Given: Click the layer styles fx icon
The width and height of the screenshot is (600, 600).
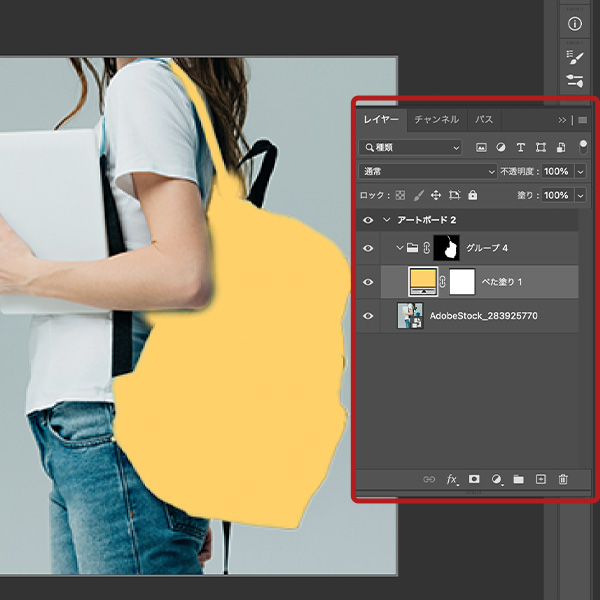Looking at the screenshot, I should point(452,480).
